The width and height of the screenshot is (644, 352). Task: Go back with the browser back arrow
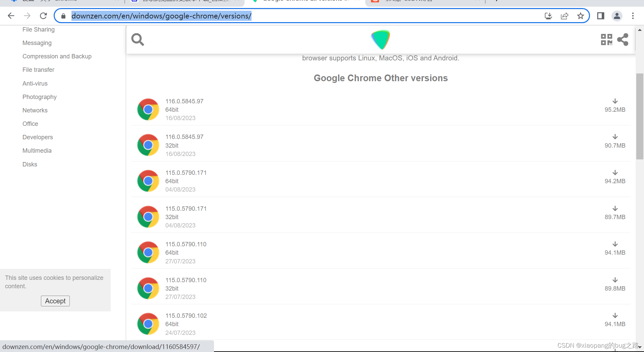(11, 16)
